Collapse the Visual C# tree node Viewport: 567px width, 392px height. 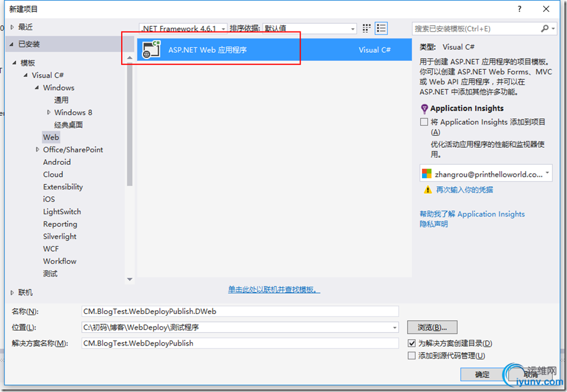(26, 75)
